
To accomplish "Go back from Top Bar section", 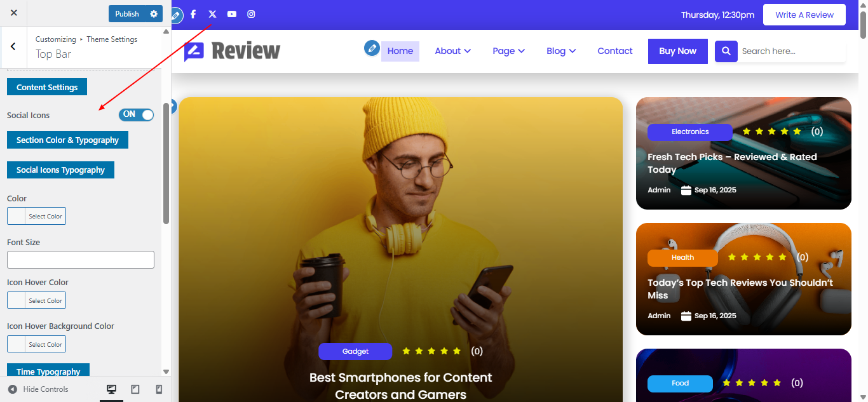I will (x=13, y=46).
